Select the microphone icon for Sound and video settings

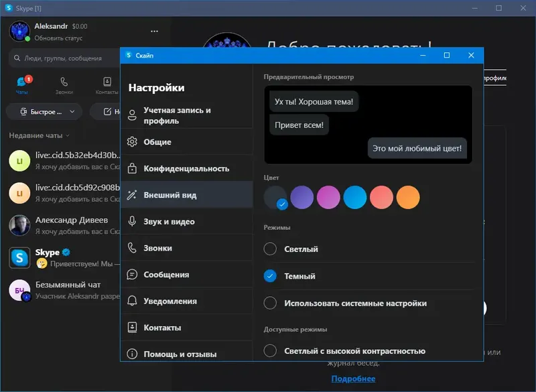pyautogui.click(x=133, y=221)
